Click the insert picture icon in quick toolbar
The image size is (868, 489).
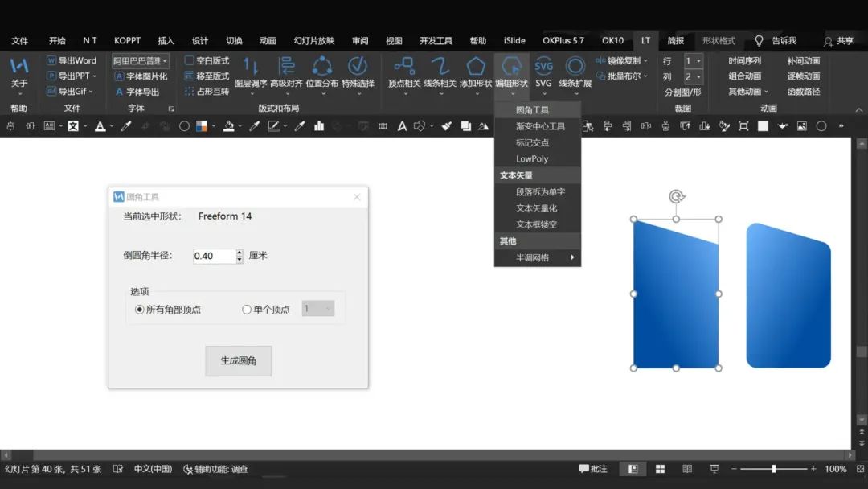click(801, 126)
